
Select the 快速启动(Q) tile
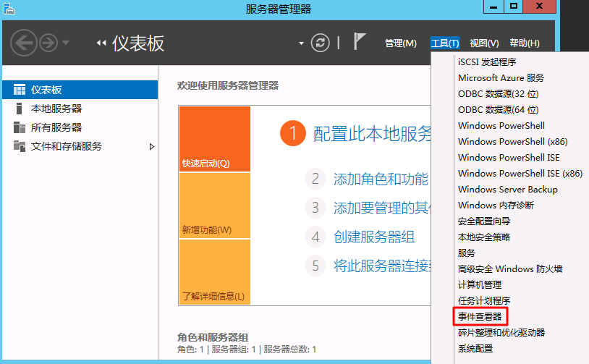[x=215, y=139]
